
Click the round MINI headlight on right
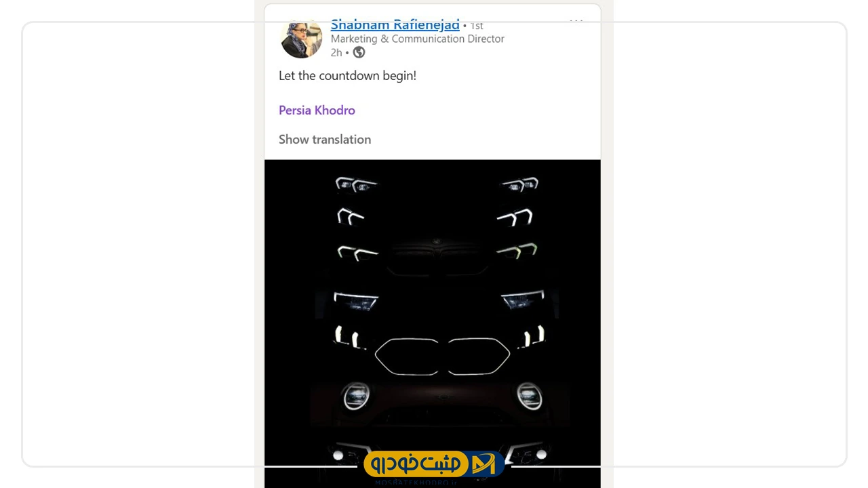point(529,396)
